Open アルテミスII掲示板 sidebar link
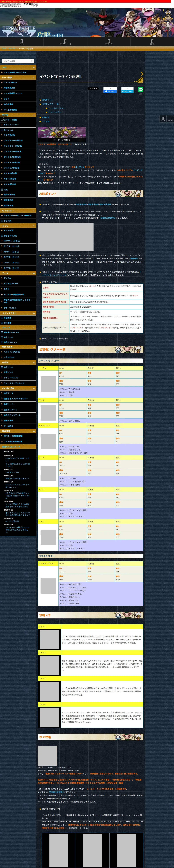Screen dimensions: 174x868 pos(12,162)
